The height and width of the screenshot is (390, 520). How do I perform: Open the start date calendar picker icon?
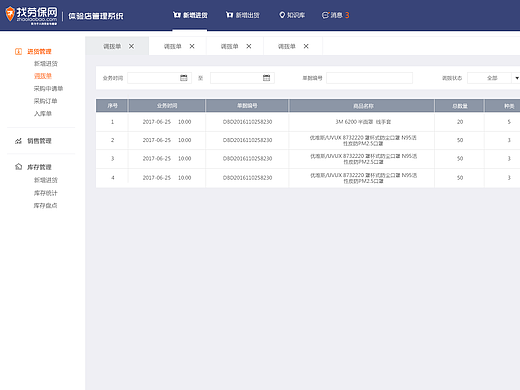(184, 78)
